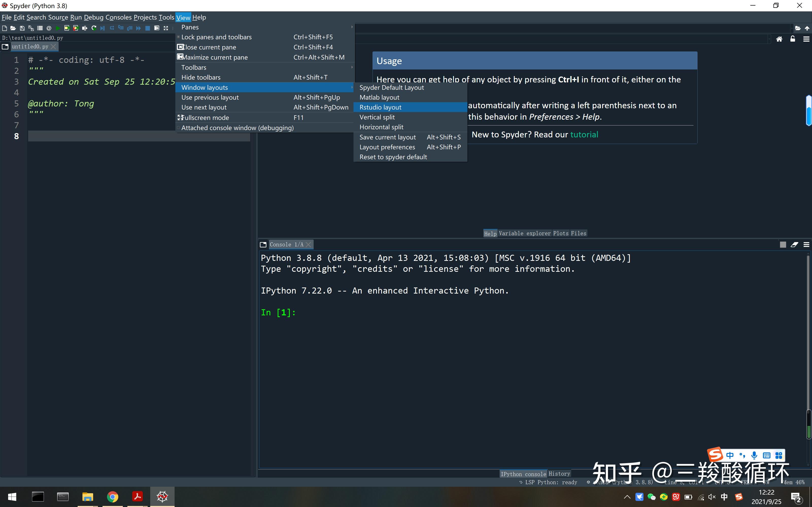Open the IPython console options hamburger menu
Viewport: 812px width, 507px height.
pos(807,245)
